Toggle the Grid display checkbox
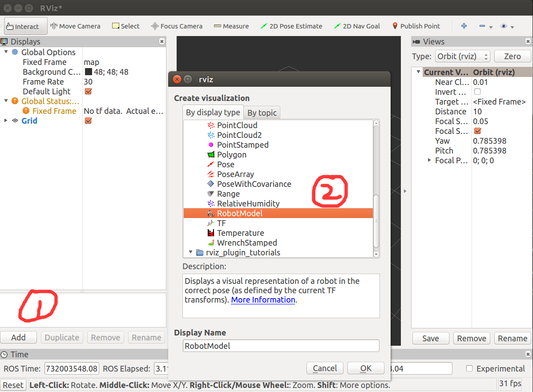This screenshot has width=533, height=392. pos(89,121)
